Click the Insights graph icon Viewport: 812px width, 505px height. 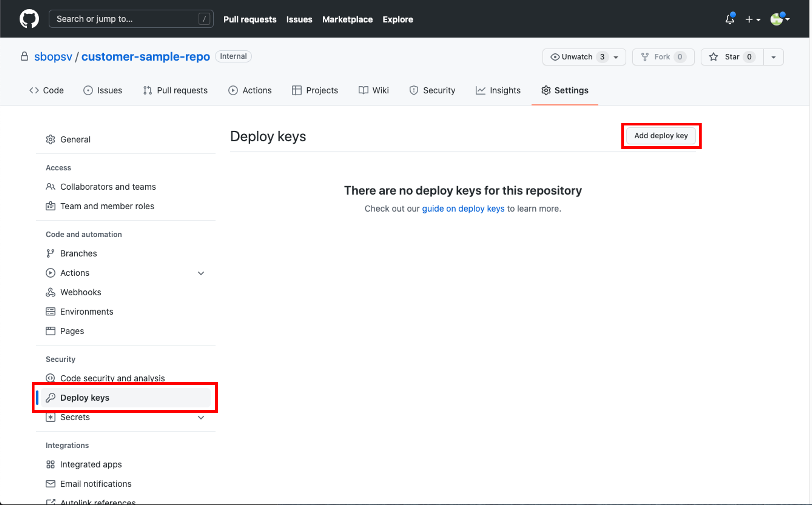(x=480, y=90)
